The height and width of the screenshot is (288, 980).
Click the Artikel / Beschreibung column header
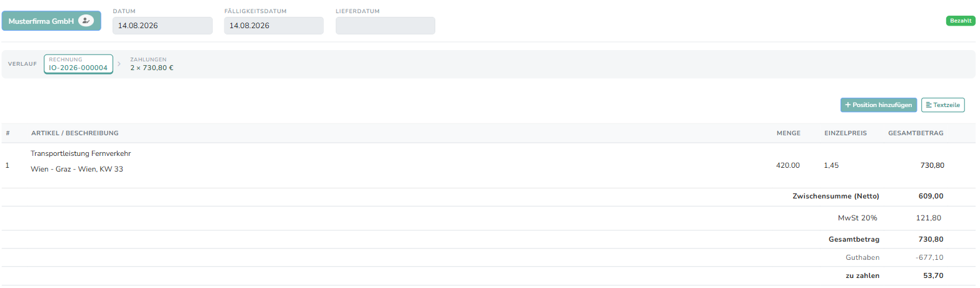coord(75,133)
